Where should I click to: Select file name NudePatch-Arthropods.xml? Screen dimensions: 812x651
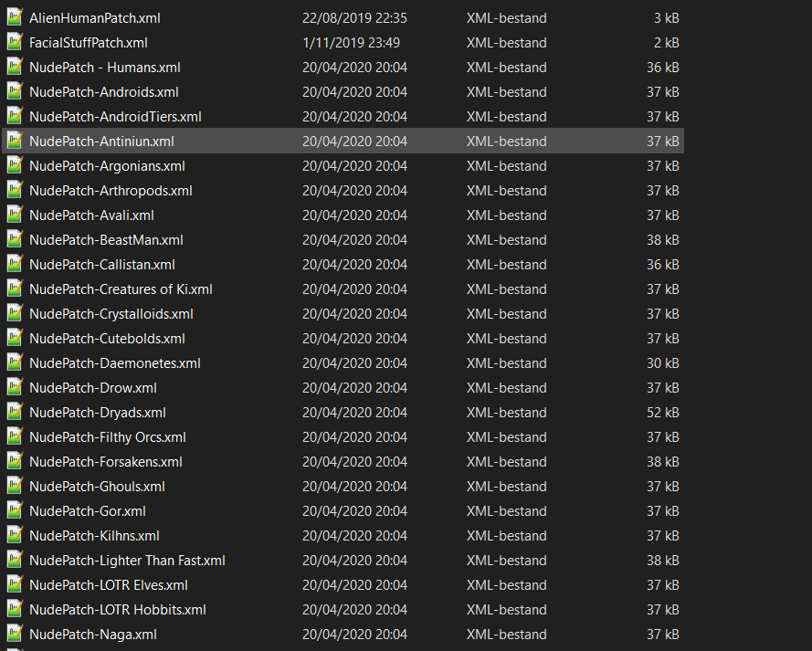point(111,191)
